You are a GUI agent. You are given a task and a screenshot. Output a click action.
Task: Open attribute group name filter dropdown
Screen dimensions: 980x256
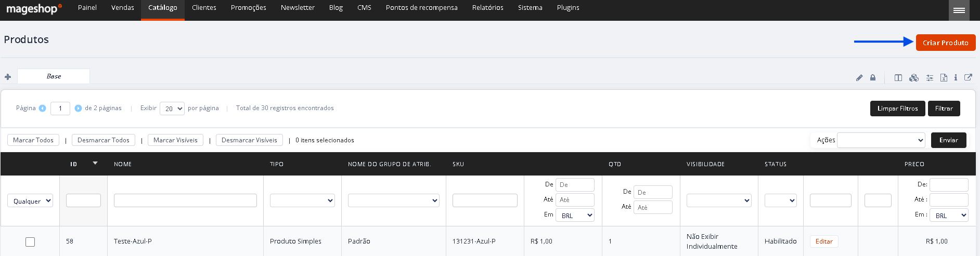point(394,200)
